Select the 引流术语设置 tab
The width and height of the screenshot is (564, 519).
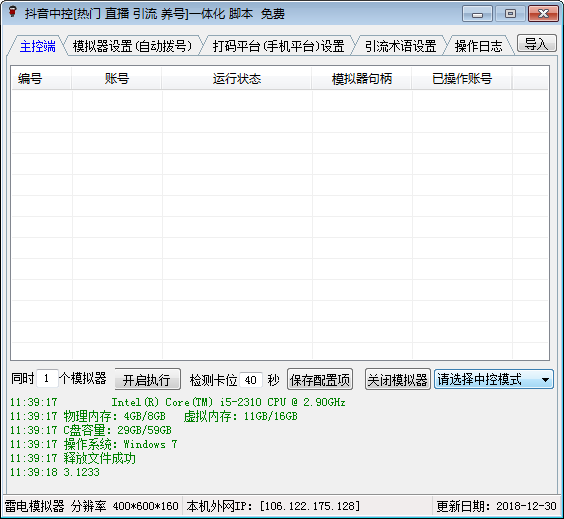pyautogui.click(x=400, y=46)
